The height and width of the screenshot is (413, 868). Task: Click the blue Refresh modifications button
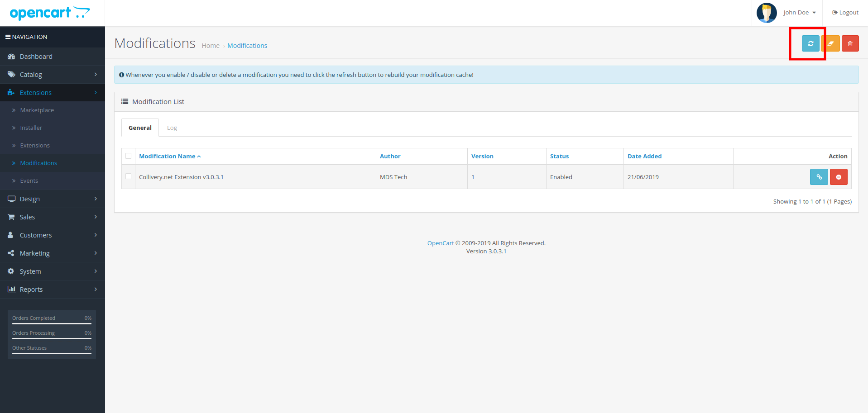coord(810,43)
